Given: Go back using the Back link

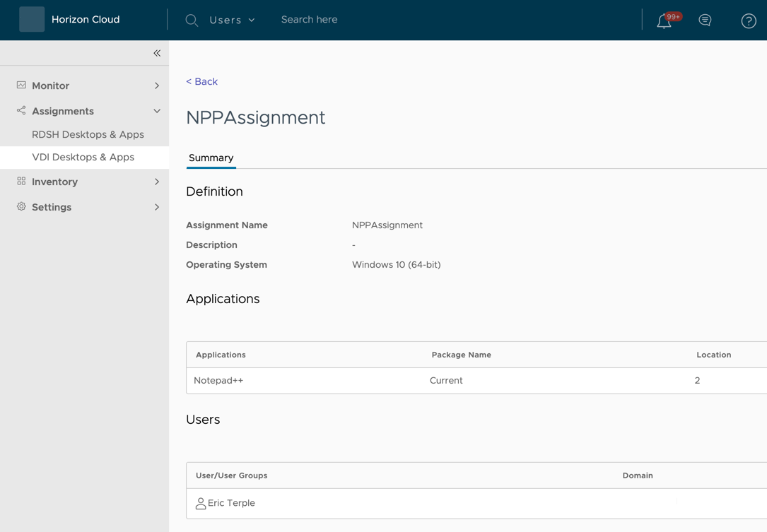Looking at the screenshot, I should (x=201, y=82).
